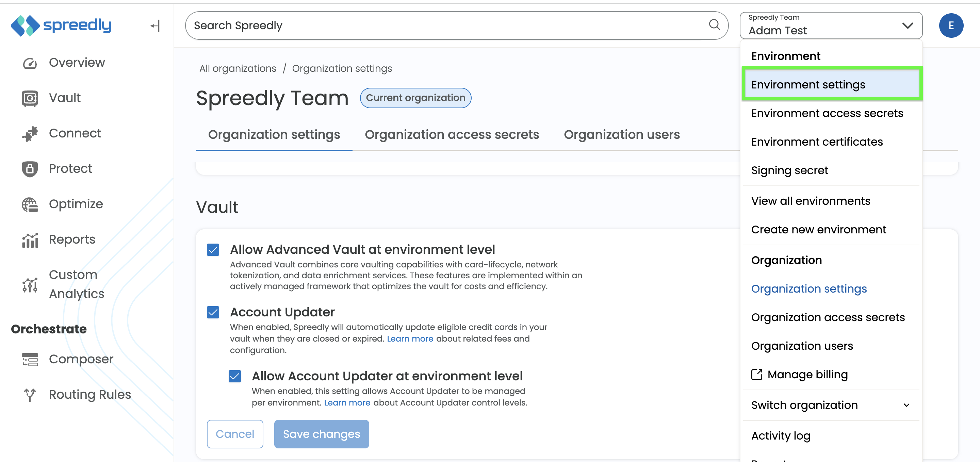Uncheck Allow Account Updater at environment level
The height and width of the screenshot is (462, 980).
tap(235, 376)
